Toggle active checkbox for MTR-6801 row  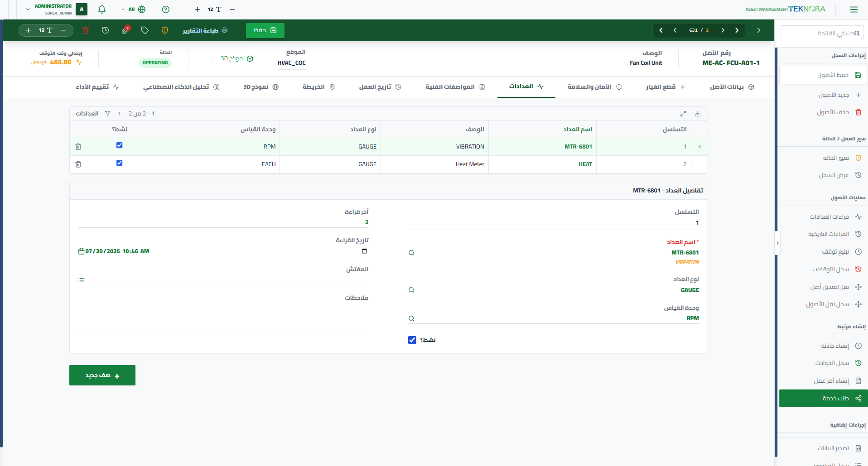click(x=120, y=145)
